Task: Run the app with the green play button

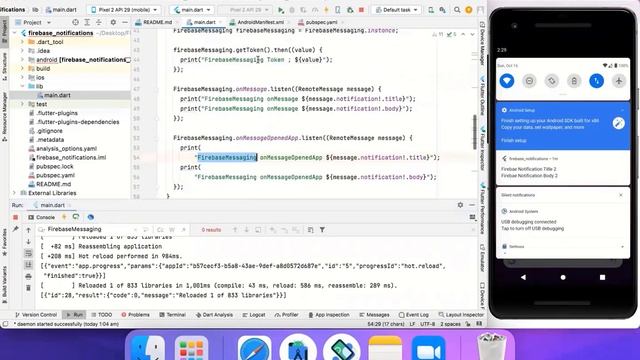Action: pos(281,9)
